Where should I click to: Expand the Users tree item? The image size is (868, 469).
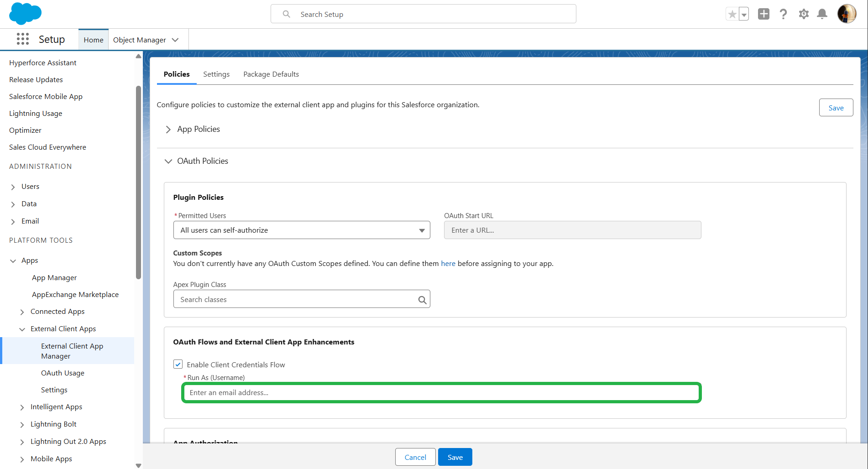[x=13, y=187]
